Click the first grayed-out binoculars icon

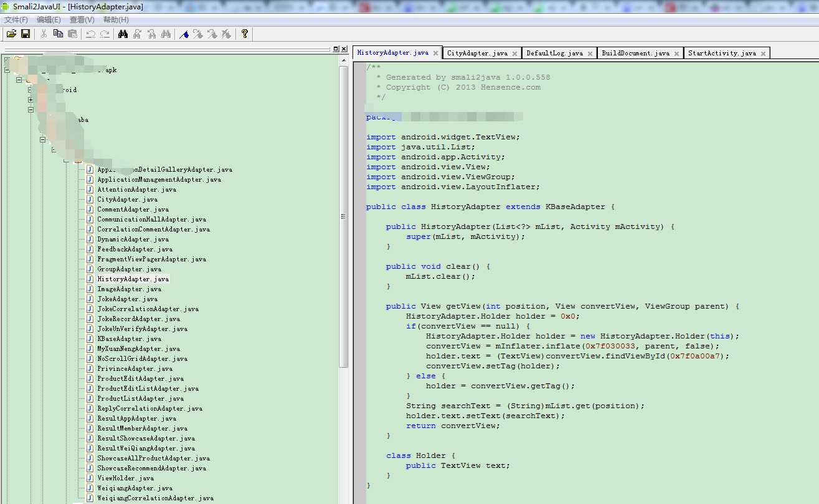point(137,34)
